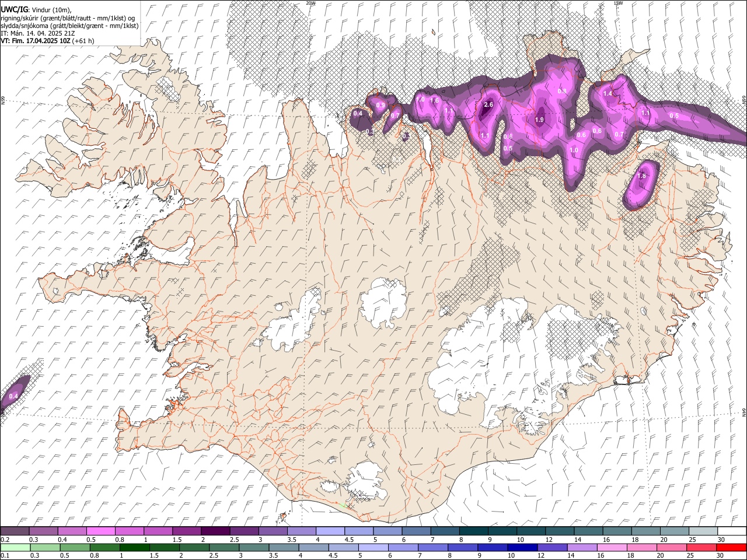Click the '20W' longitude label at top
Image resolution: width=747 pixels, height=560 pixels.
pos(310,3)
